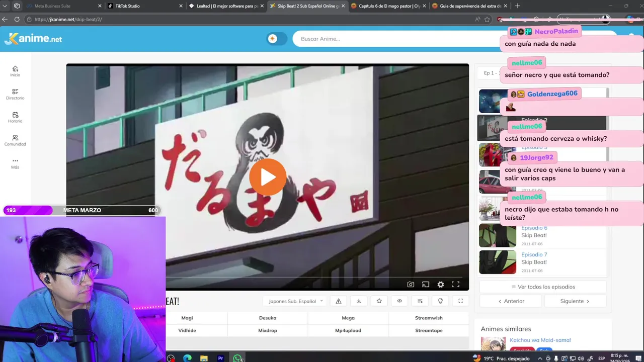Image resolution: width=644 pixels, height=362 pixels.
Task: Click the browser back arrow
Action: [x=5, y=19]
